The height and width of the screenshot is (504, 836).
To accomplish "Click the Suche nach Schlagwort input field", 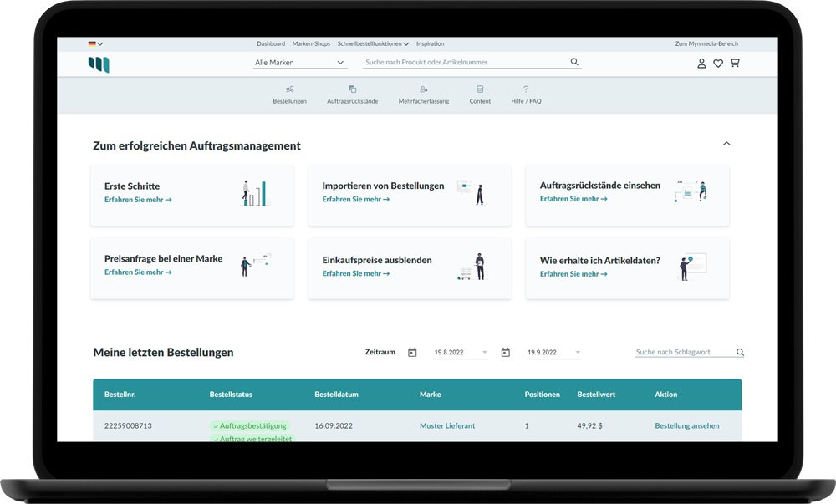I will click(x=677, y=352).
